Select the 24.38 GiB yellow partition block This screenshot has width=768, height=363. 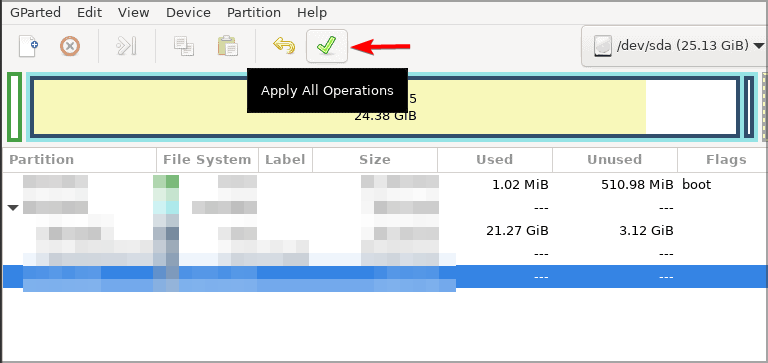[x=385, y=107]
